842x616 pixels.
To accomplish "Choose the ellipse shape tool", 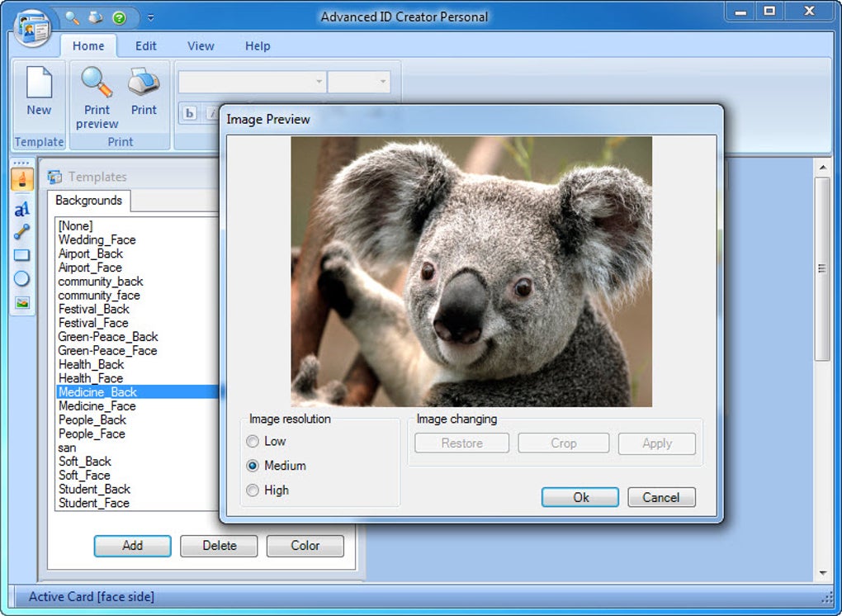I will pos(22,279).
